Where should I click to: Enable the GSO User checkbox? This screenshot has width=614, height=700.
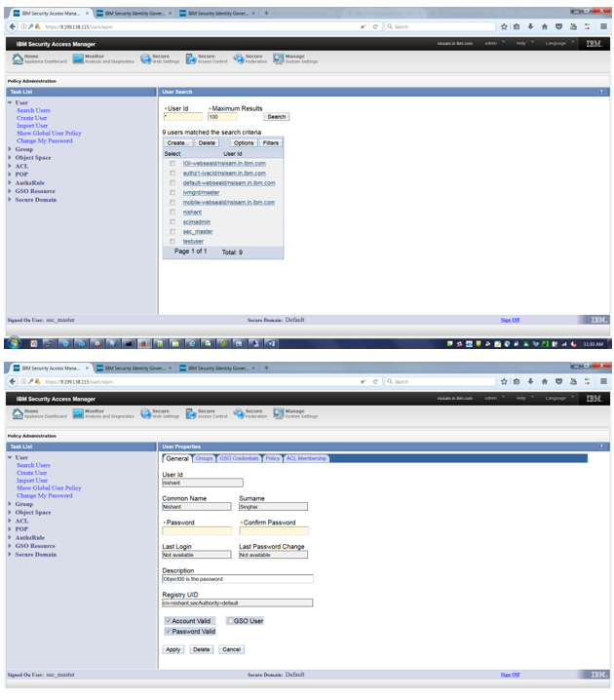pyautogui.click(x=230, y=621)
